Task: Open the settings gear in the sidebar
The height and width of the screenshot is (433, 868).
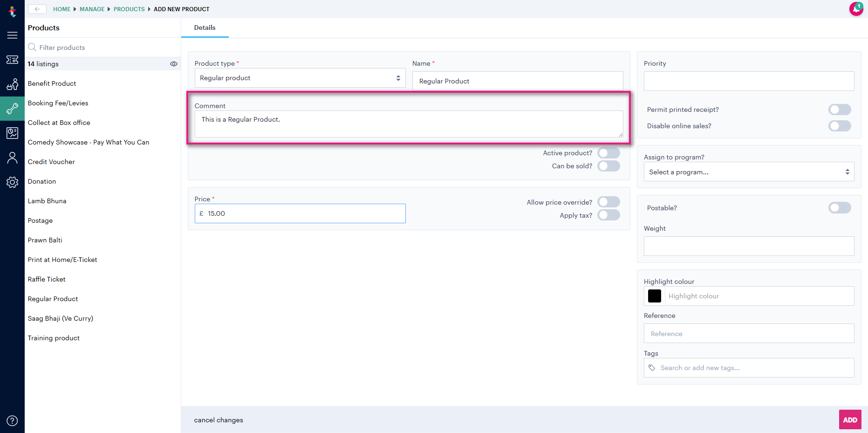Action: click(x=12, y=182)
